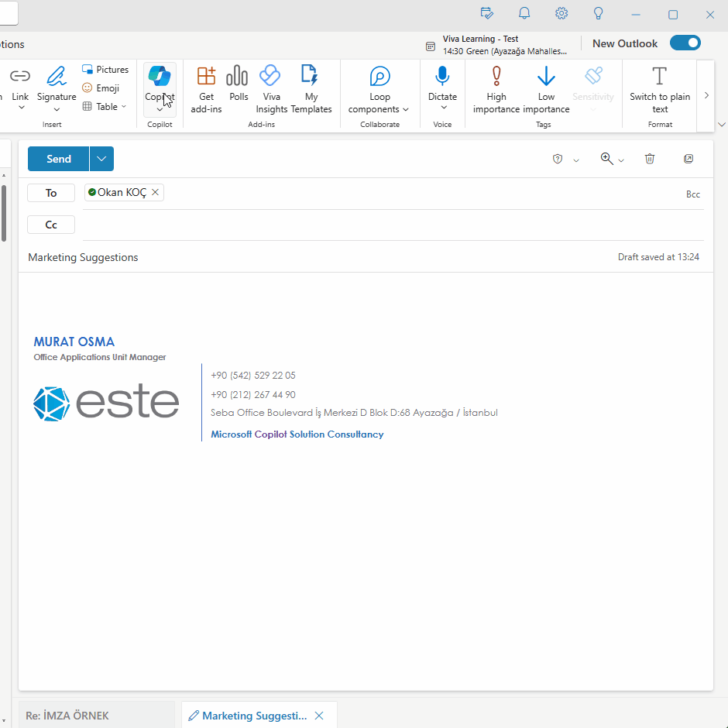The height and width of the screenshot is (728, 728).
Task: Remove recipient Okan KOÇ
Action: coord(156,192)
